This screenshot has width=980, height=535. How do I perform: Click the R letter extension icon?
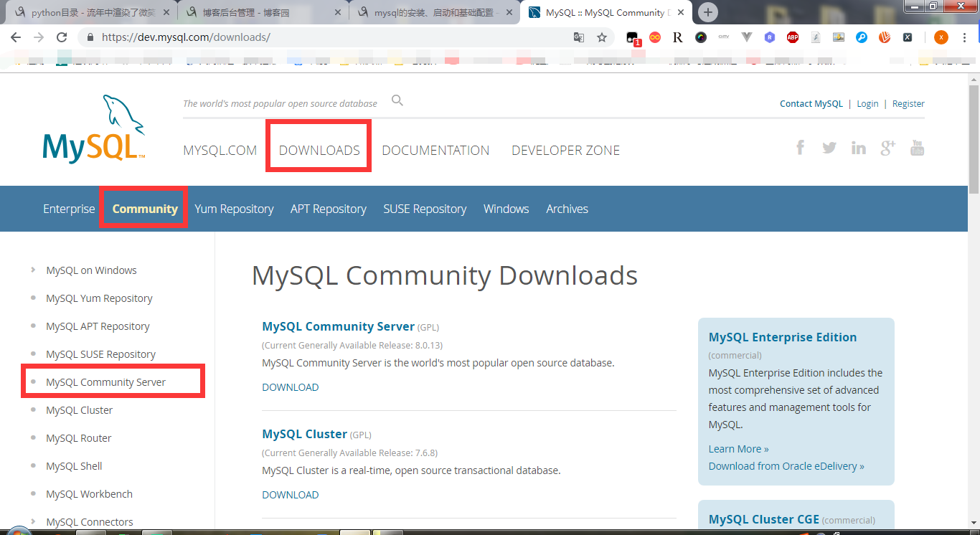(x=678, y=37)
